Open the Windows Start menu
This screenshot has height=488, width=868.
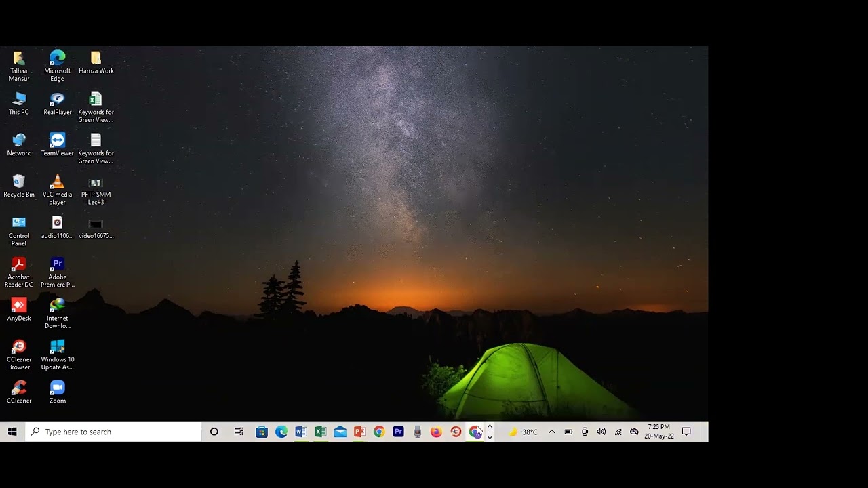click(x=12, y=432)
